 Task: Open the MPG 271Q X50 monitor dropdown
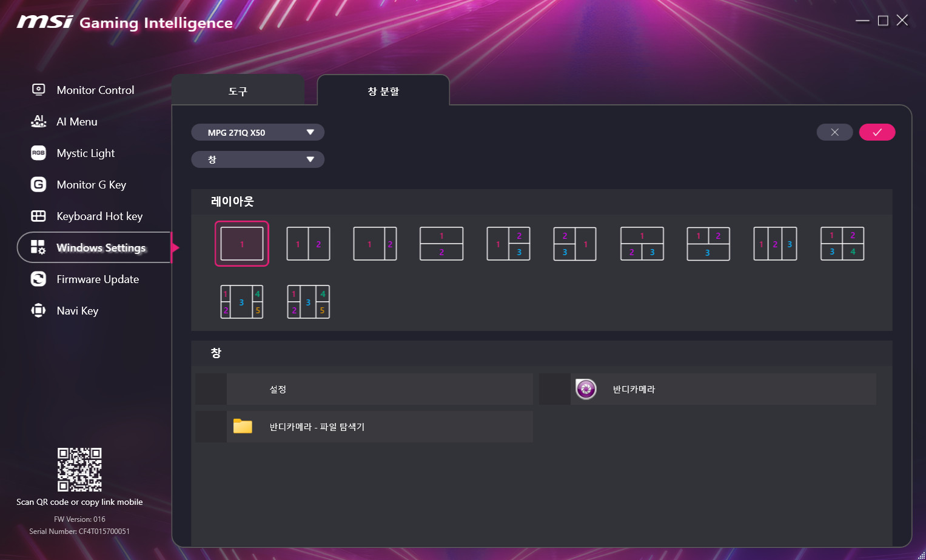258,133
